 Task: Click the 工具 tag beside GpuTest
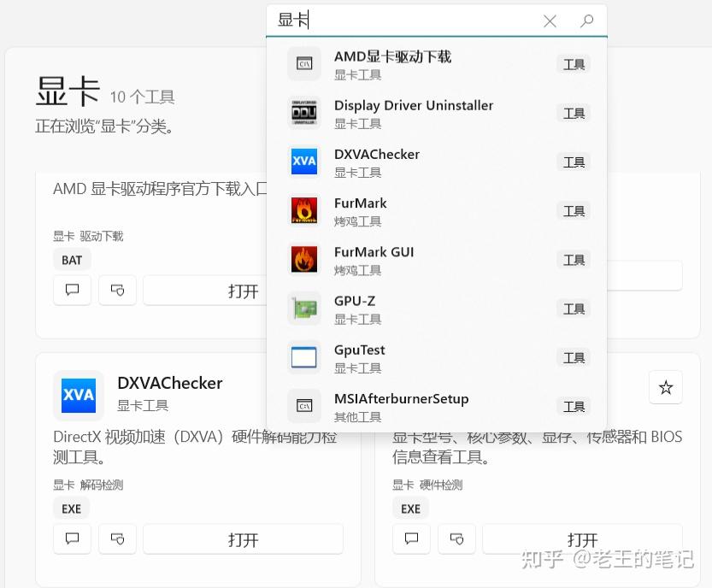click(x=574, y=358)
